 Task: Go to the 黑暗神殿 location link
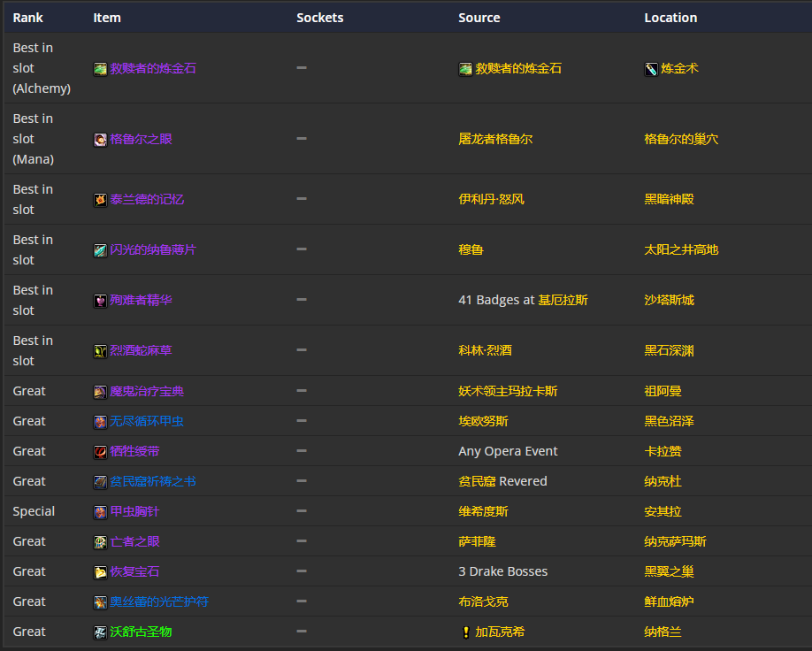[x=669, y=199]
